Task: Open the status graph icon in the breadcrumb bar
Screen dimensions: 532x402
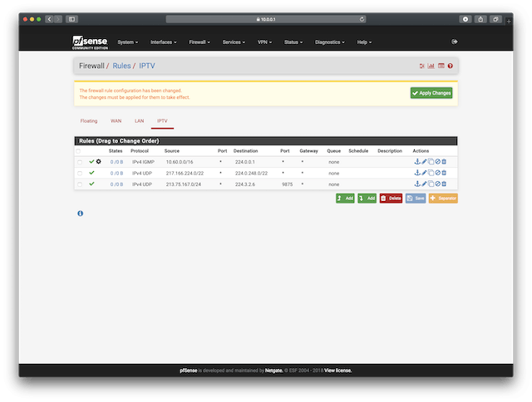Action: coord(431,66)
